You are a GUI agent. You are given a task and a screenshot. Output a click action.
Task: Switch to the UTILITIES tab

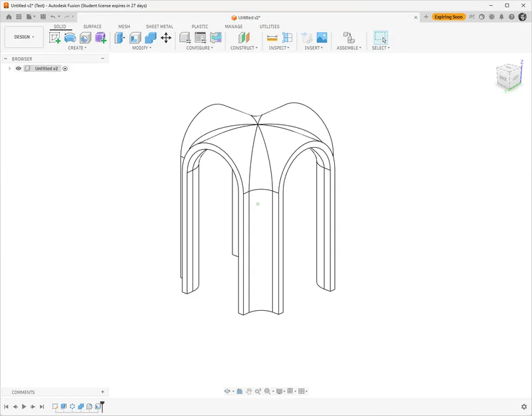270,27
